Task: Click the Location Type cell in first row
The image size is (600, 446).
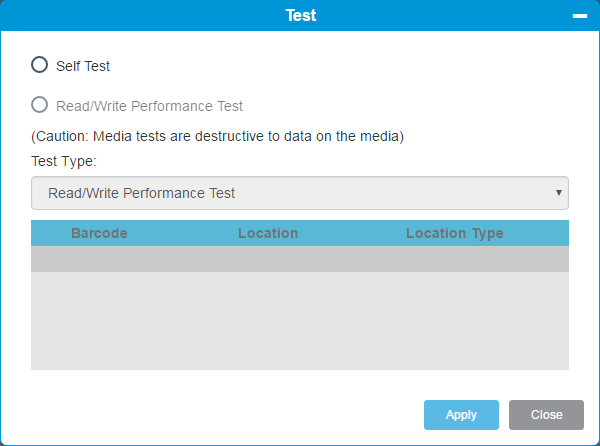Action: tap(455, 259)
